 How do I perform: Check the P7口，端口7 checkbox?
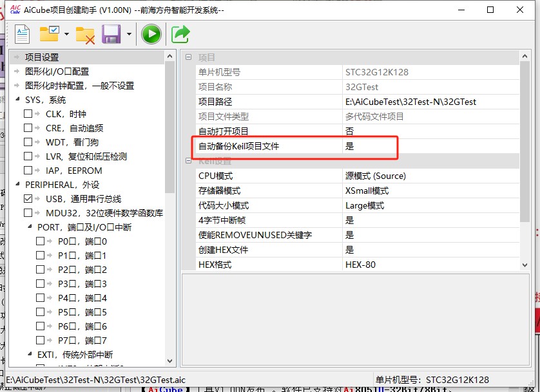coord(41,341)
